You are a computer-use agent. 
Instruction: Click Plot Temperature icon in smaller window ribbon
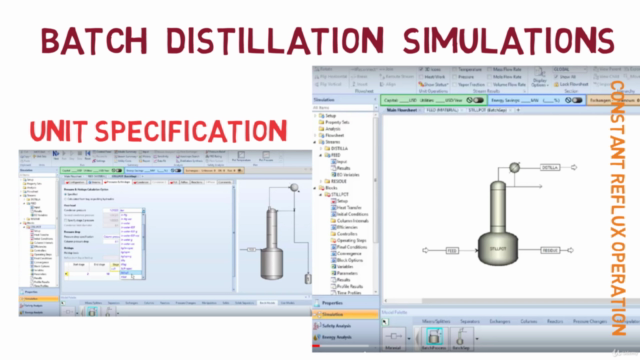(x=241, y=156)
